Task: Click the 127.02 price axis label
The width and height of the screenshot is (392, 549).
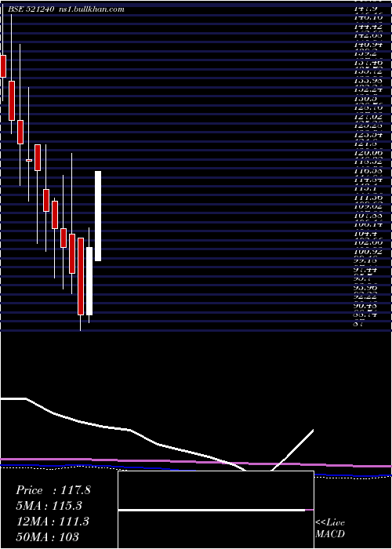Action: (x=368, y=116)
